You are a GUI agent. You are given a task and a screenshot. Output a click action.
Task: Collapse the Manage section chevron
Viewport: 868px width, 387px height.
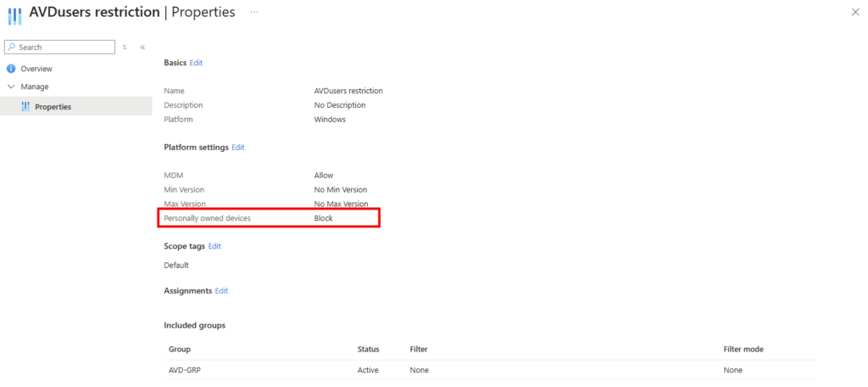point(11,87)
